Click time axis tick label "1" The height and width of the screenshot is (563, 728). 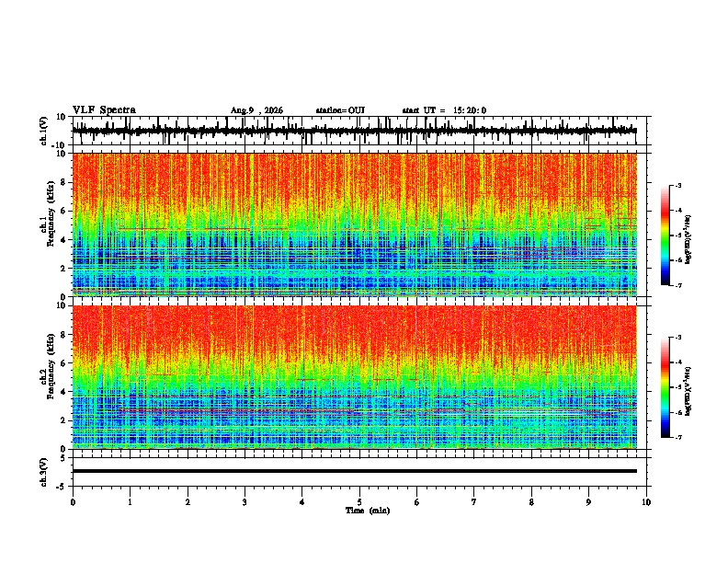point(131,502)
